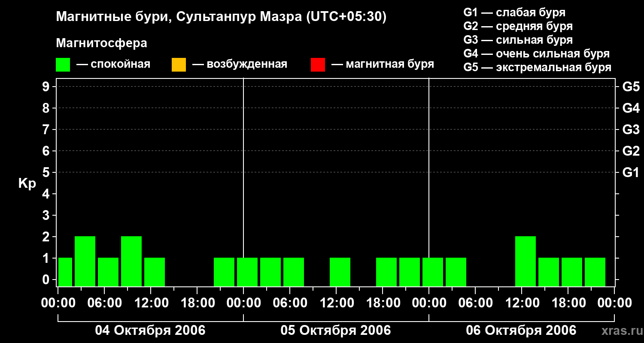Viewport: 644px width, 343px height.
Task: Click the '— возбужденная' legend text
Action: [x=240, y=65]
